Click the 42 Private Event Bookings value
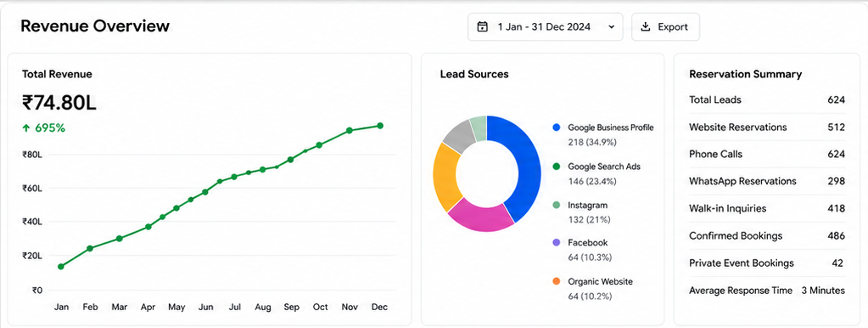 click(837, 263)
